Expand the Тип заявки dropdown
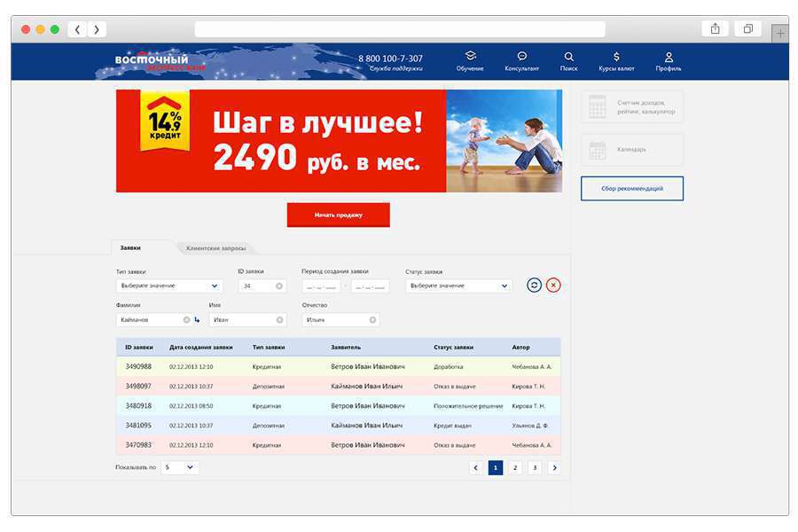798x532 pixels. [x=168, y=286]
